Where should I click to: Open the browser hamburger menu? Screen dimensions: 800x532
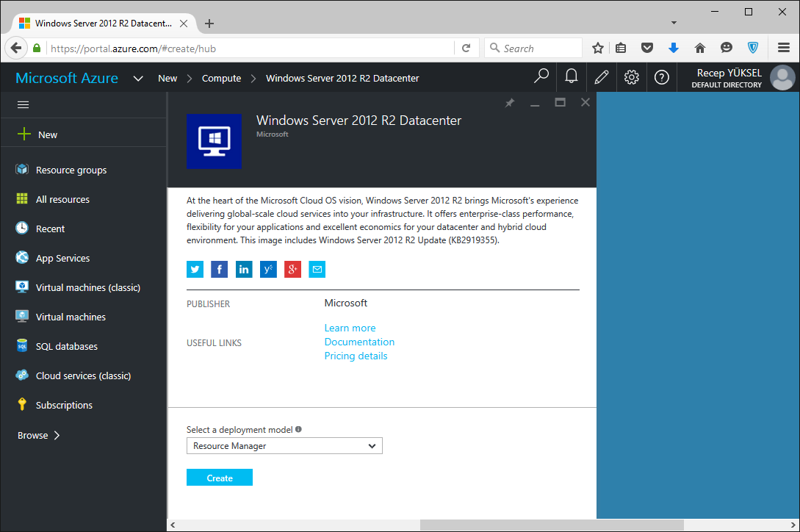[784, 48]
